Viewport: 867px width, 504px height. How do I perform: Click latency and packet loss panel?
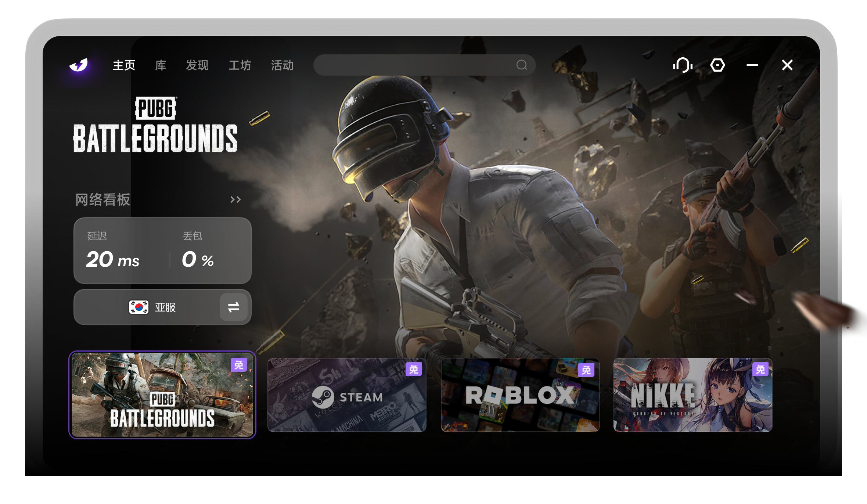[162, 251]
